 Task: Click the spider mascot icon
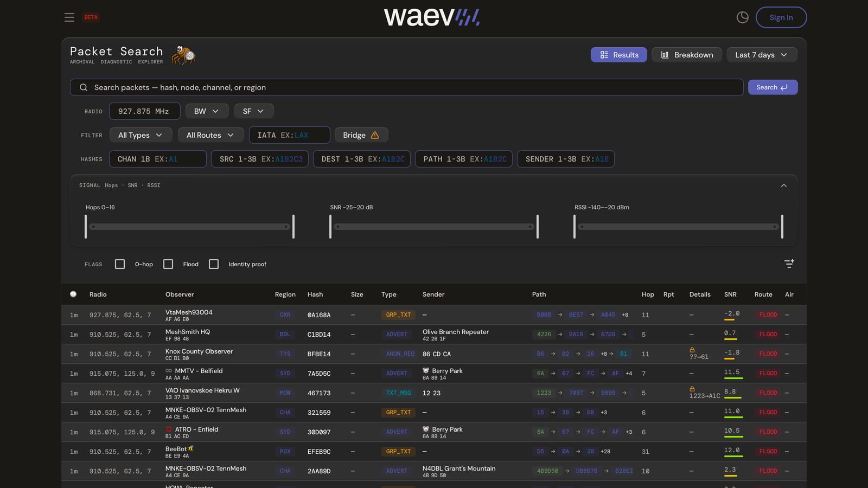point(184,55)
